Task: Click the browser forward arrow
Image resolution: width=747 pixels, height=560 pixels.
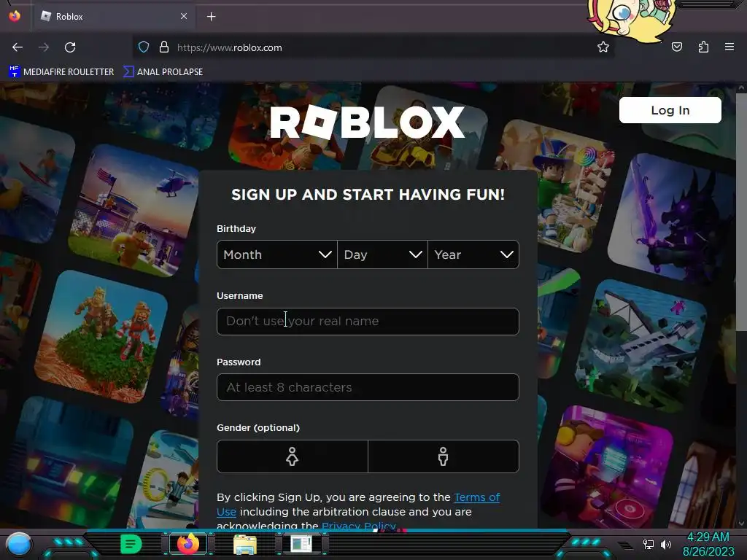Action: (43, 47)
